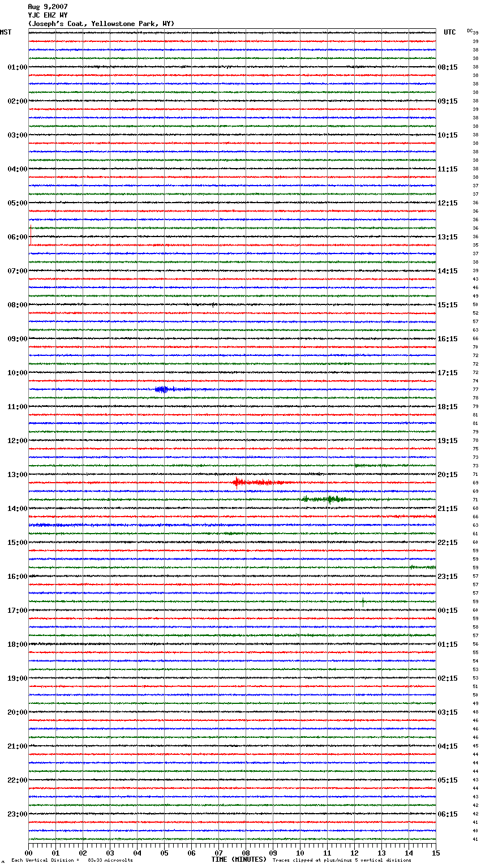Click minute '11' on the time axis
481x868 pixels.
coord(327,853)
